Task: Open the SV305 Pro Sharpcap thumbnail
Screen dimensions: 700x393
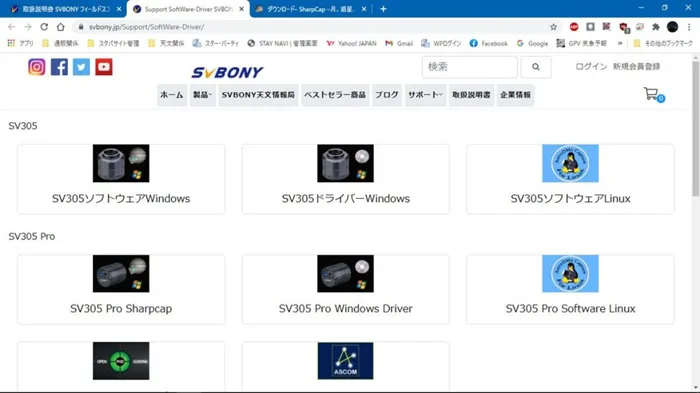Action: [x=121, y=274]
